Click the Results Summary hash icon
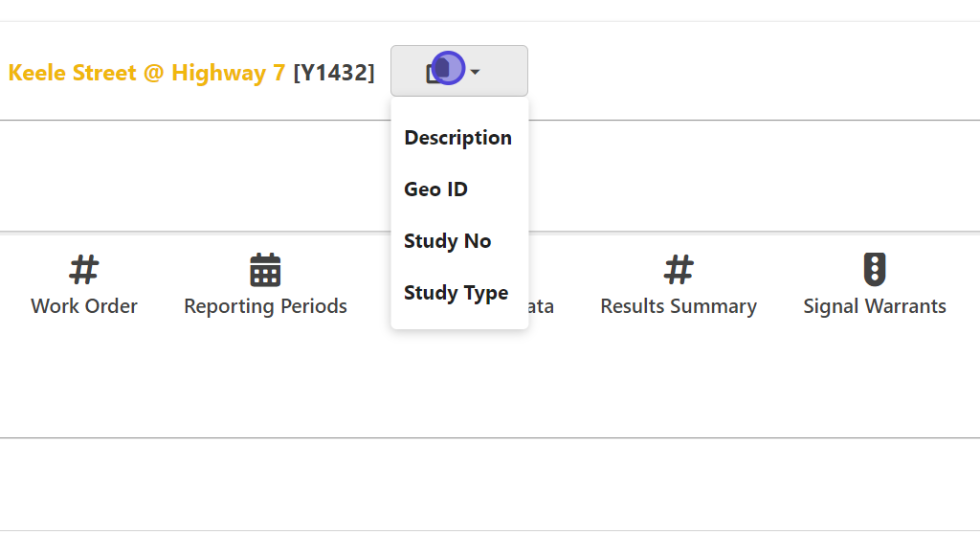Viewport: 980px width, 535px height. (679, 271)
